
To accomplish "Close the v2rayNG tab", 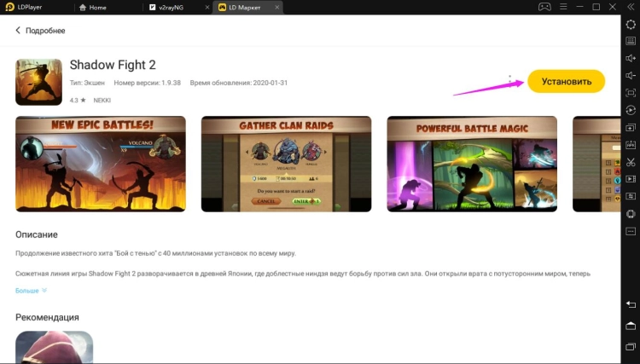I will coord(207,8).
